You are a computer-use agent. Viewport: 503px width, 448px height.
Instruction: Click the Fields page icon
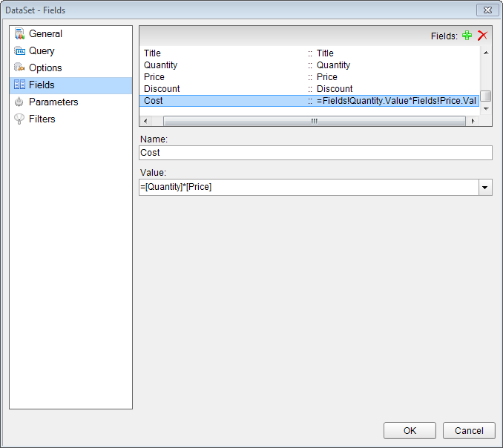tap(19, 85)
